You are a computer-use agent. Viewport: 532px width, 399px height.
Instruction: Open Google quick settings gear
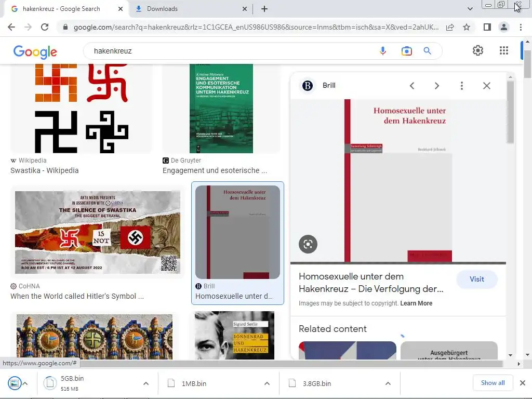pyautogui.click(x=478, y=50)
